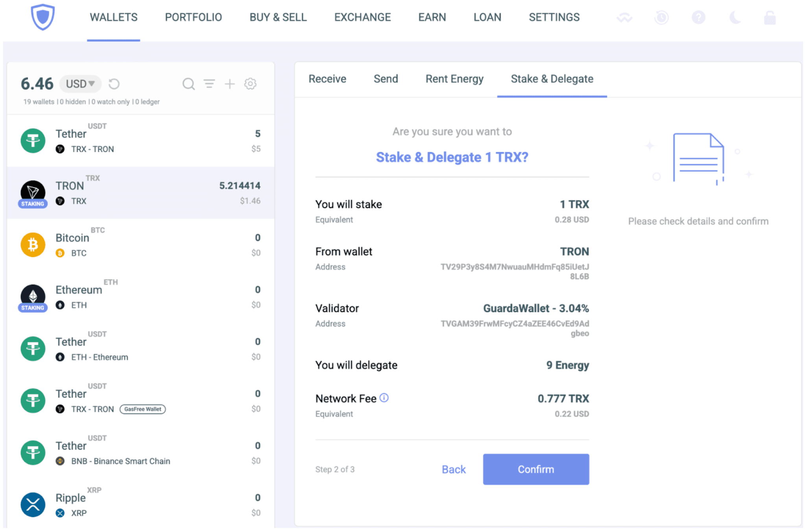Click the Back link

coord(453,469)
